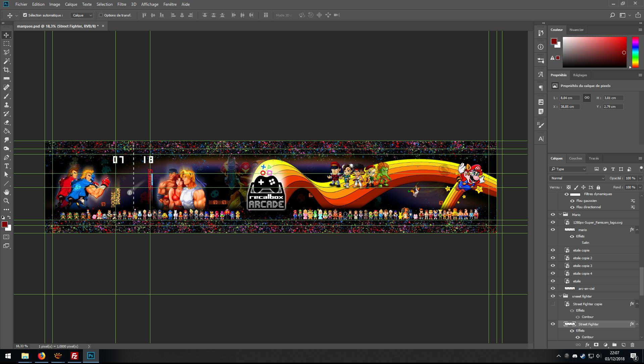Open the Calque auto-select dropdown
This screenshot has width=644, height=364.
tap(82, 15)
